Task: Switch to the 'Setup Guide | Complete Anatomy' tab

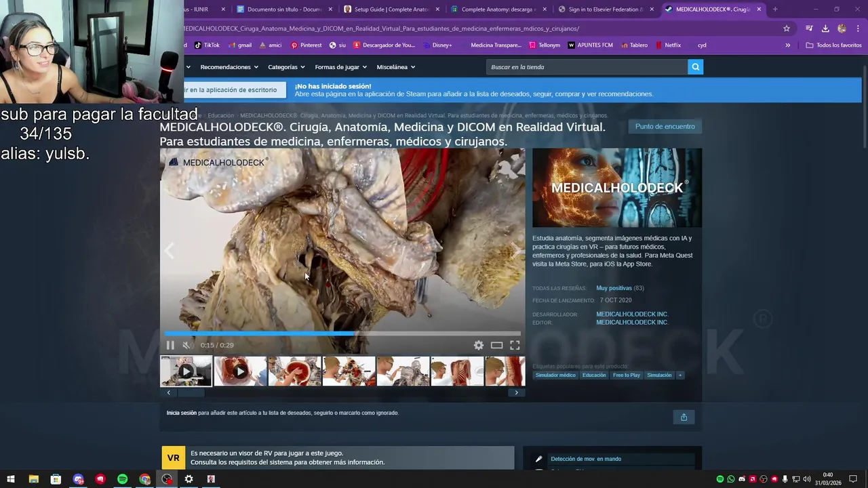Action: 392,9
